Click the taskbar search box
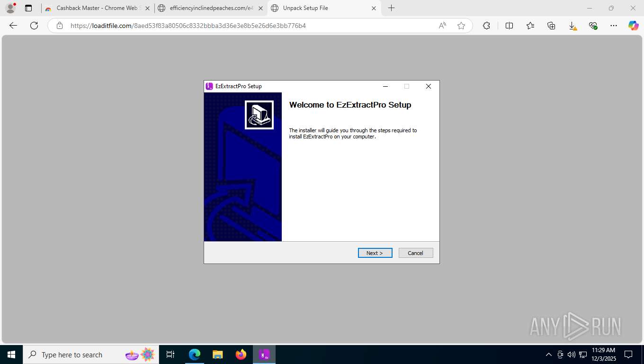Viewport: 644px width, 364px height. click(x=91, y=355)
